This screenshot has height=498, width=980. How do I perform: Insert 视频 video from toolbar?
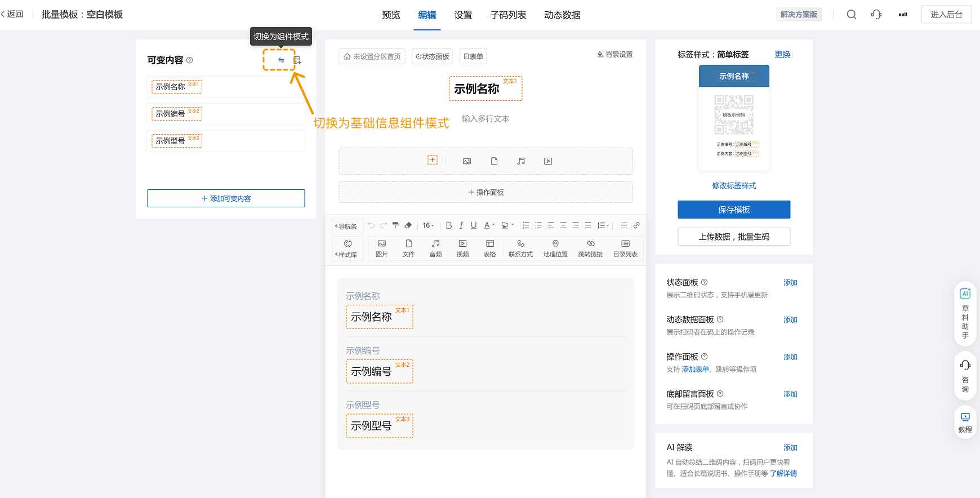[463, 248]
